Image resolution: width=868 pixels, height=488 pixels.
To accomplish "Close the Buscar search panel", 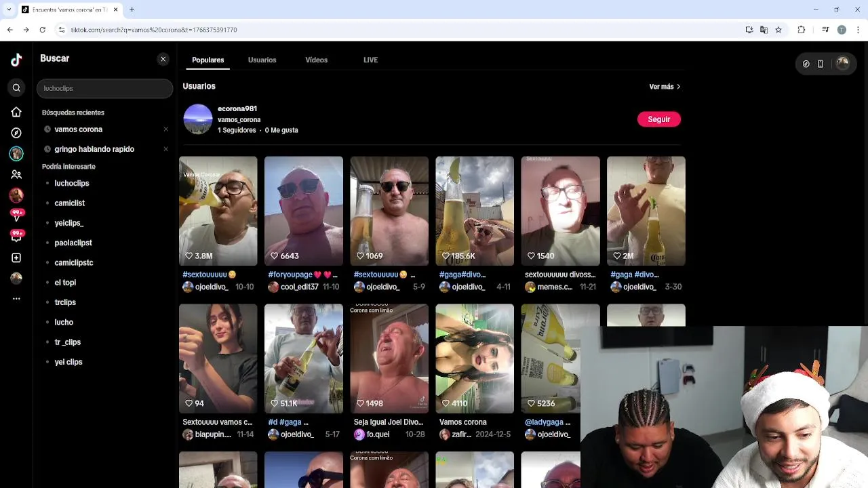I will [163, 59].
